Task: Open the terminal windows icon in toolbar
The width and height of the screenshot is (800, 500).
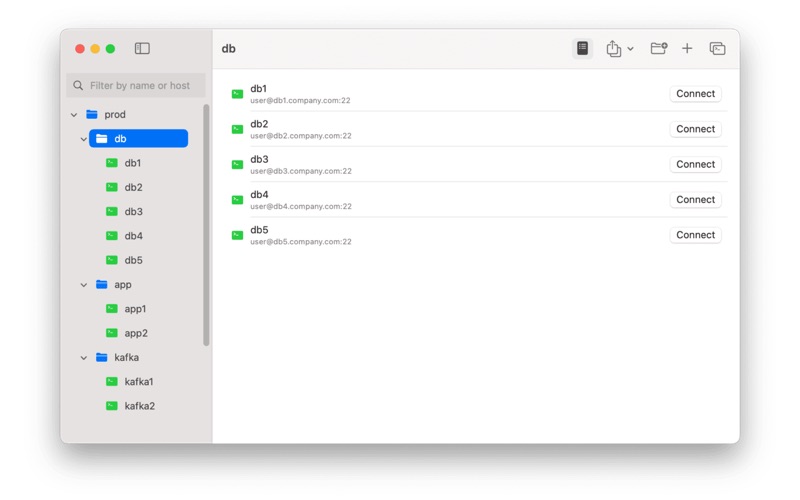Action: [x=717, y=48]
